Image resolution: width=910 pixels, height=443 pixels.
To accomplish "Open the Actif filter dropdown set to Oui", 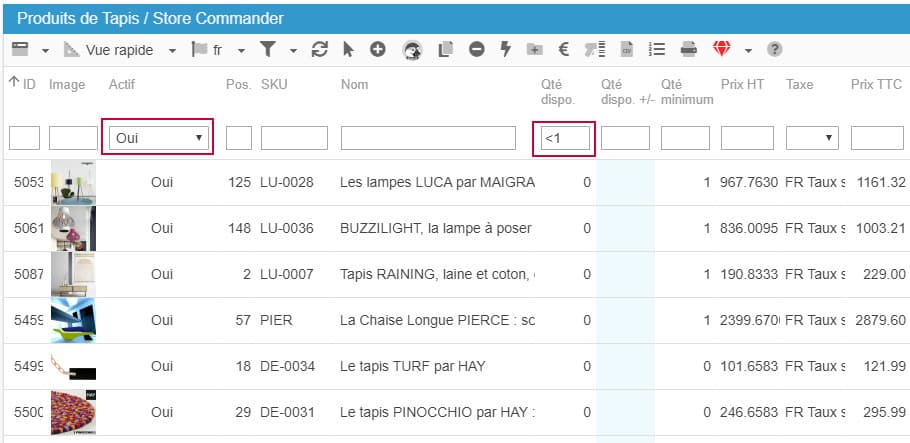I will [x=158, y=138].
